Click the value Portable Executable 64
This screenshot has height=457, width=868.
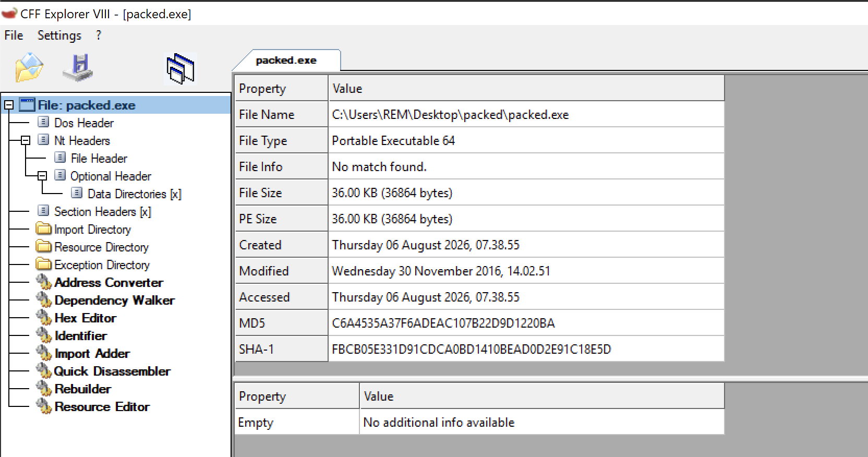(393, 141)
